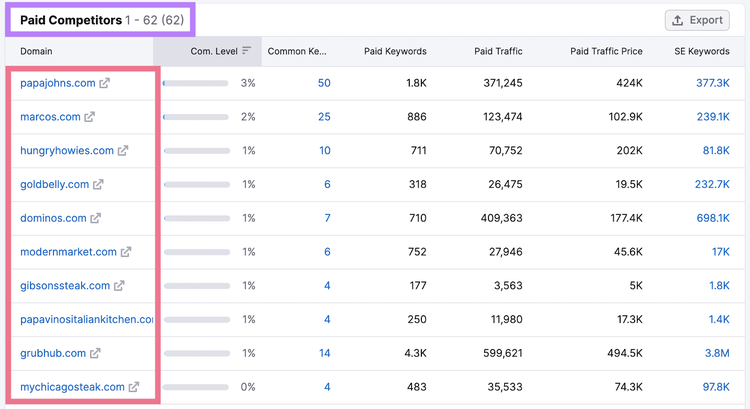
Task: Open mychicagosteak.com external link icon
Action: pos(134,387)
